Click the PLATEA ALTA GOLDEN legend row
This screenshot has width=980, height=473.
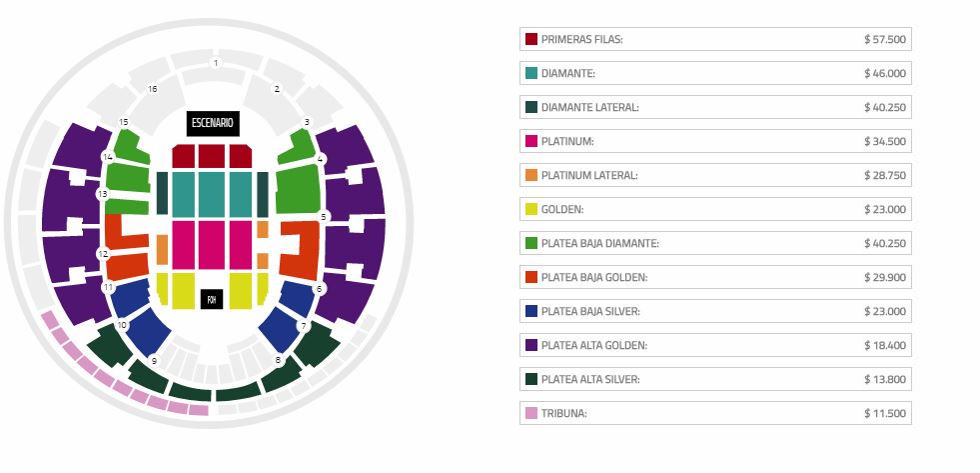tap(715, 345)
